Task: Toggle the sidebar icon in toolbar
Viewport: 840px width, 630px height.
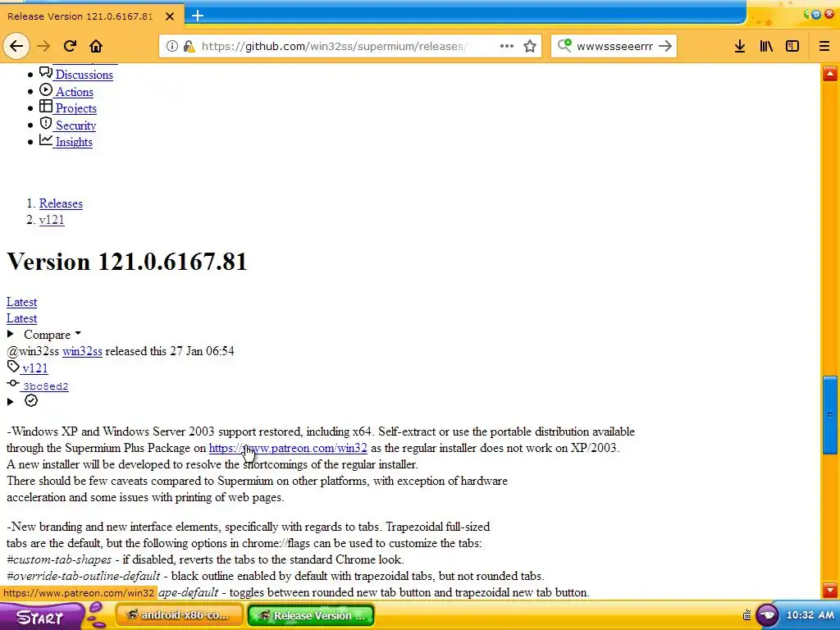Action: pyautogui.click(x=792, y=46)
